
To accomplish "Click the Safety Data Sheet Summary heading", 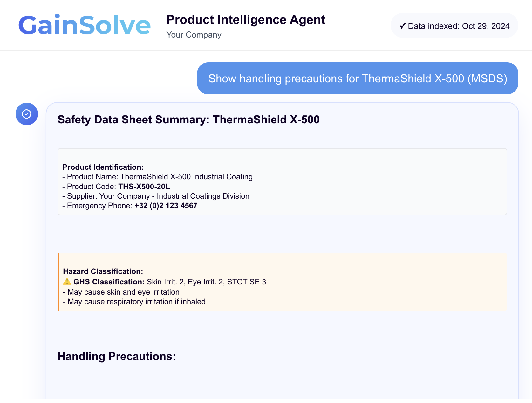I will 188,120.
